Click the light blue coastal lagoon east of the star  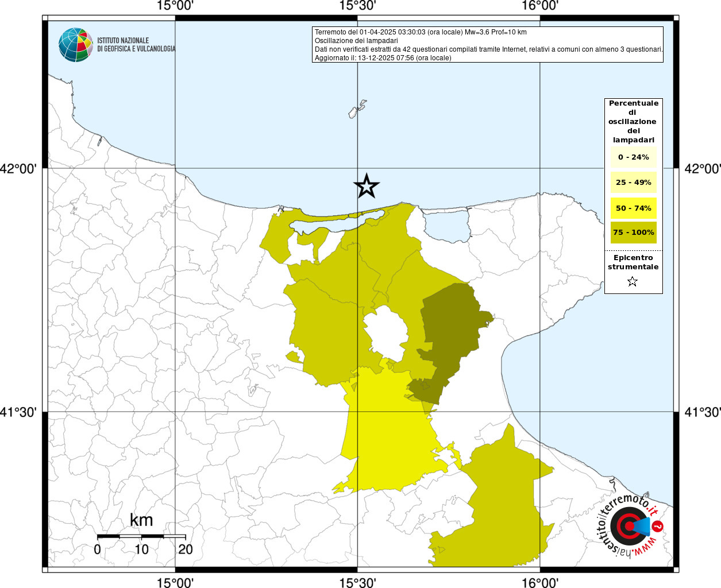tap(448, 226)
